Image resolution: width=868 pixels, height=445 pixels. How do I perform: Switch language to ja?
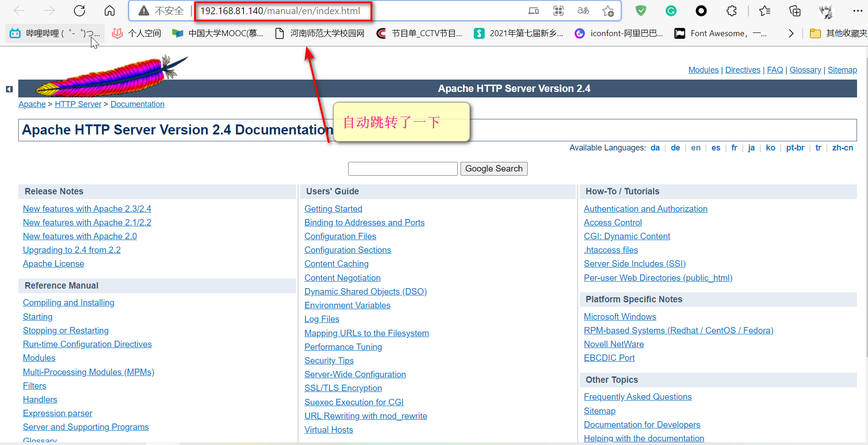point(751,148)
